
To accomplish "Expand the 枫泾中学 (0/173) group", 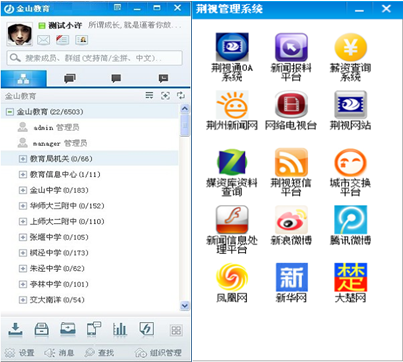I will click(22, 253).
